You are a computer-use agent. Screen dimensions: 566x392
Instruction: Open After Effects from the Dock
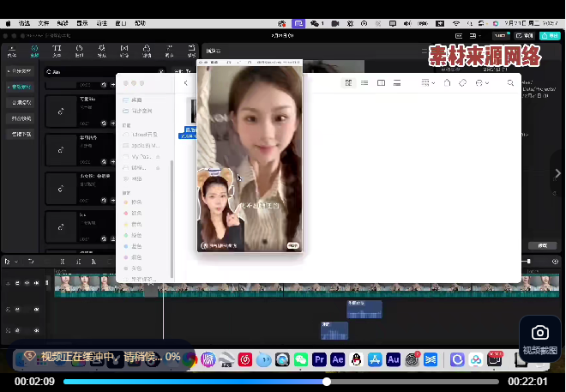click(x=338, y=359)
